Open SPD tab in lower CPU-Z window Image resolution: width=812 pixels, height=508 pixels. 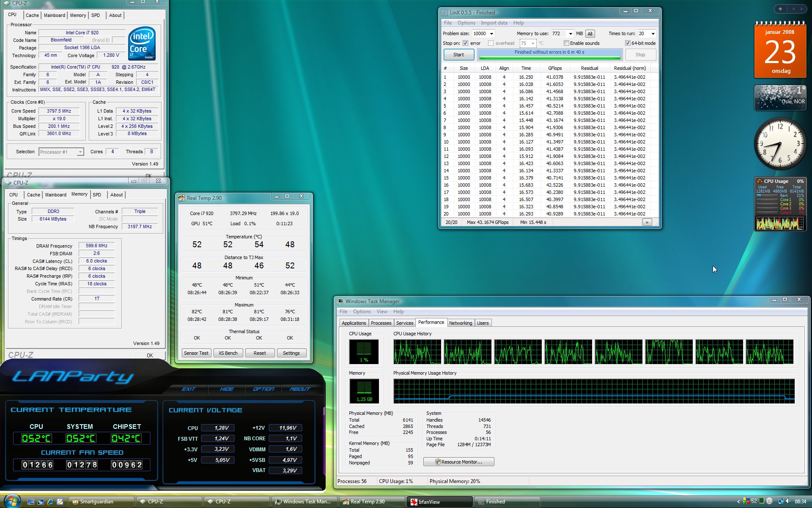[x=97, y=195]
